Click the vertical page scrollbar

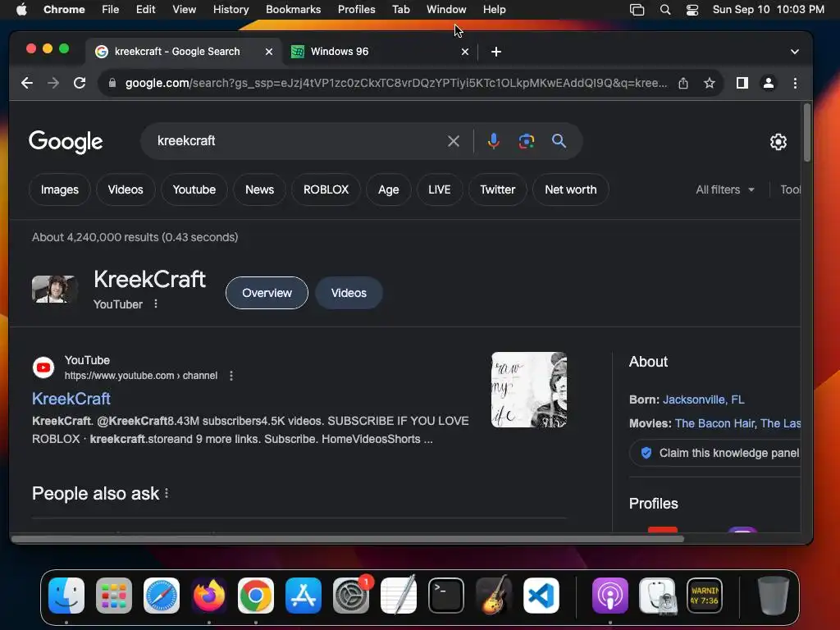tap(807, 133)
